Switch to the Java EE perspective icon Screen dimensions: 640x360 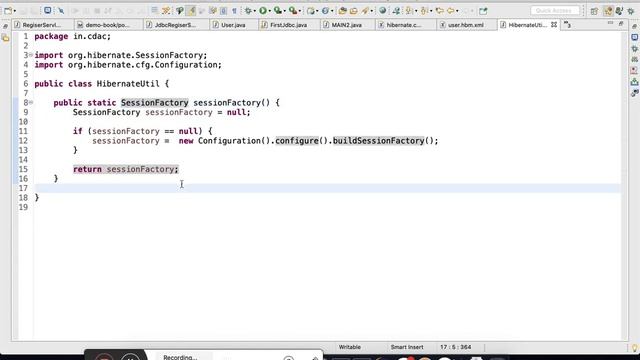click(608, 11)
